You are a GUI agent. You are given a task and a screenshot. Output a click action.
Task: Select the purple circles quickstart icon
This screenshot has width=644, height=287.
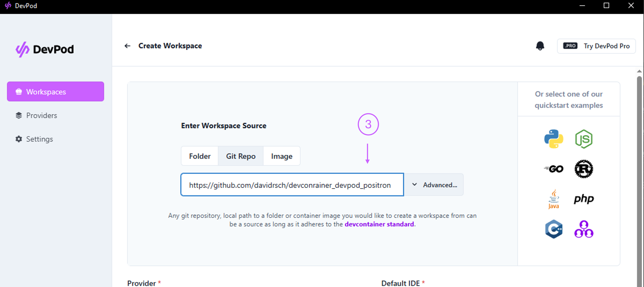click(583, 229)
